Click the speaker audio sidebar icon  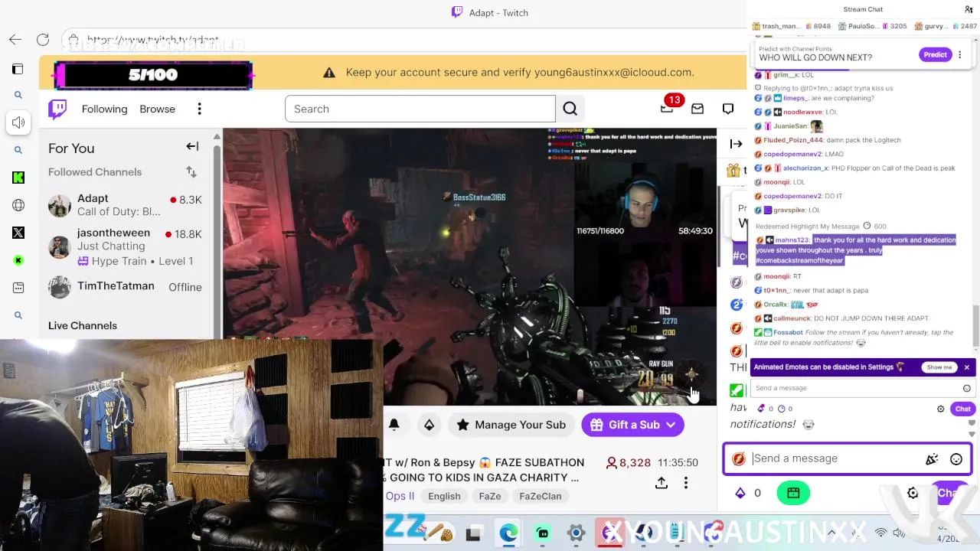click(18, 122)
